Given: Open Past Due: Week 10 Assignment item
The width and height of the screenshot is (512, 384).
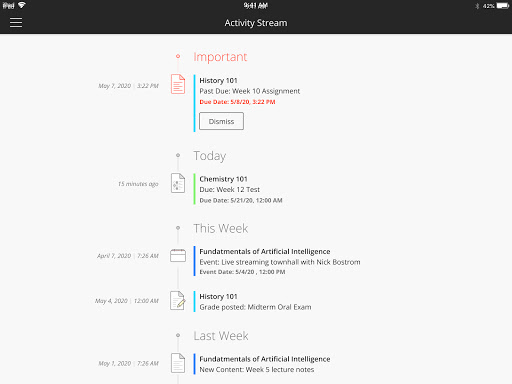Looking at the screenshot, I should tap(250, 91).
